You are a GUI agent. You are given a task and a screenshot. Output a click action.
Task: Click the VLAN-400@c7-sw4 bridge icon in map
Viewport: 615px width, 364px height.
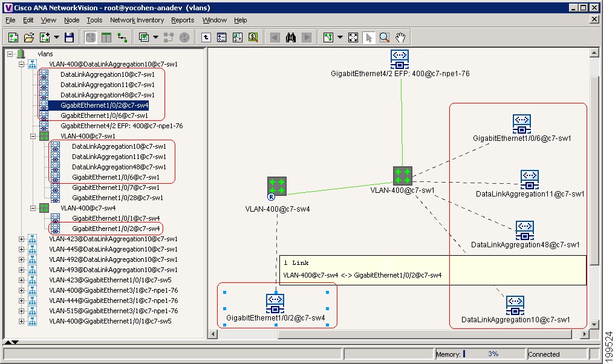tap(277, 187)
